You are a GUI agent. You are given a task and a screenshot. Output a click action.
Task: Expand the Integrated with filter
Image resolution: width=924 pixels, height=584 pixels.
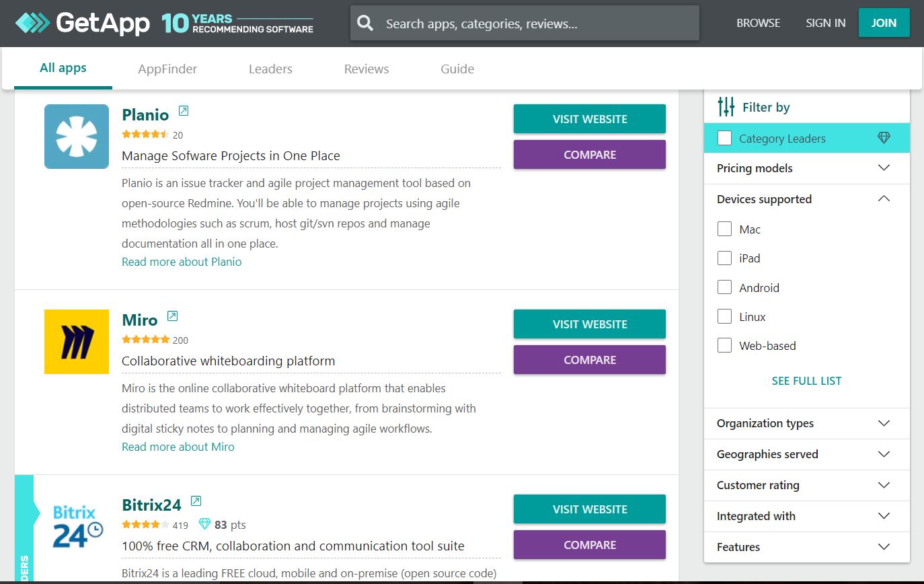click(x=806, y=516)
